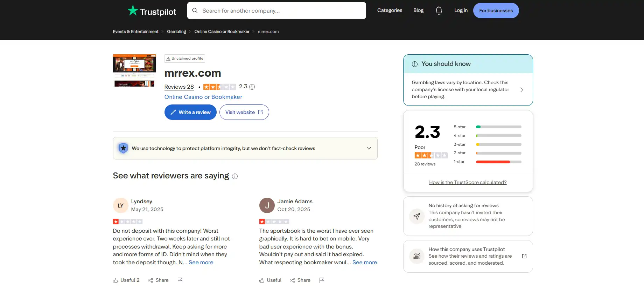
Task: Click Log in
Action: [x=461, y=11]
